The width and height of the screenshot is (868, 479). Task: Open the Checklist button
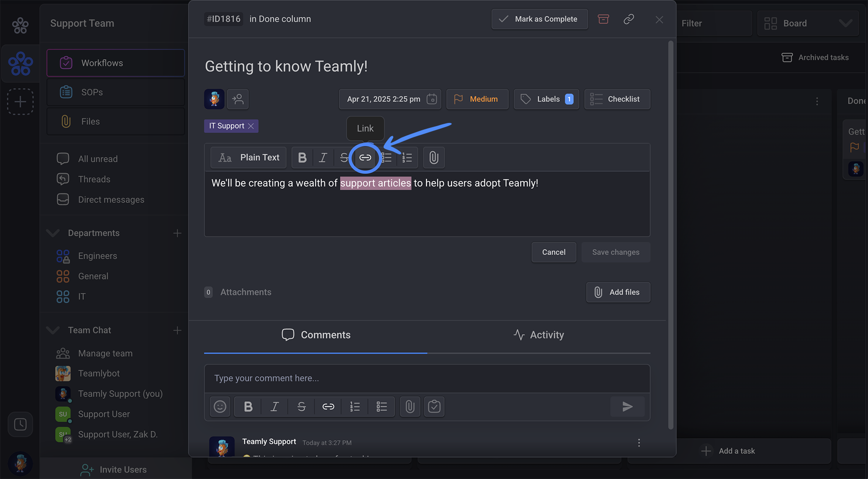[617, 99]
